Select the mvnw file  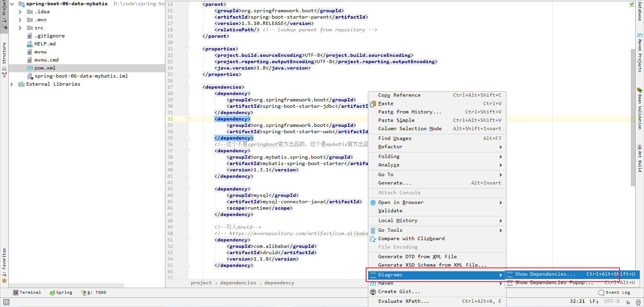tap(40, 52)
